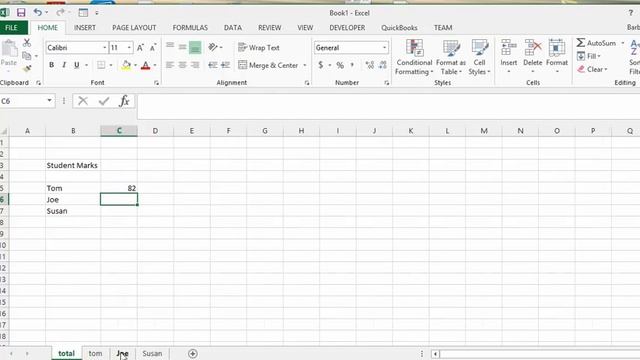Open Format as Table gallery
Image resolution: width=640 pixels, height=360 pixels.
pos(451,57)
